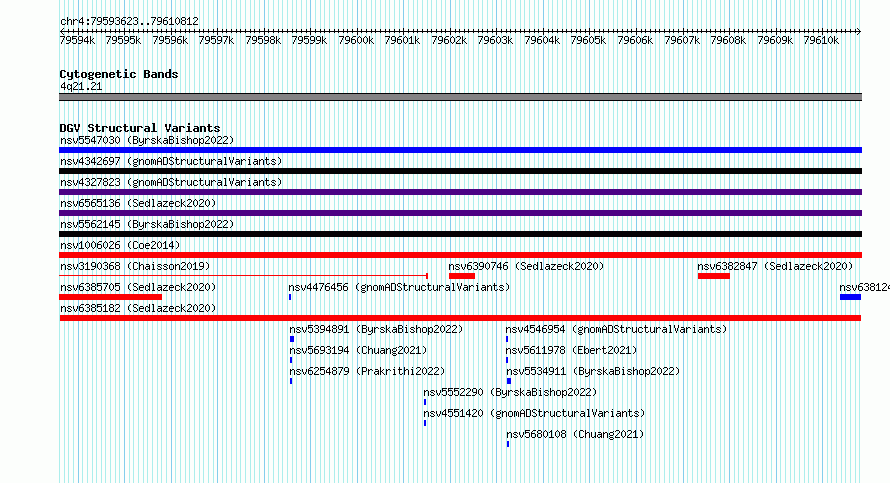The image size is (890, 483).
Task: Open nsv5611978 (Ebert2021) label
Action: point(572,350)
